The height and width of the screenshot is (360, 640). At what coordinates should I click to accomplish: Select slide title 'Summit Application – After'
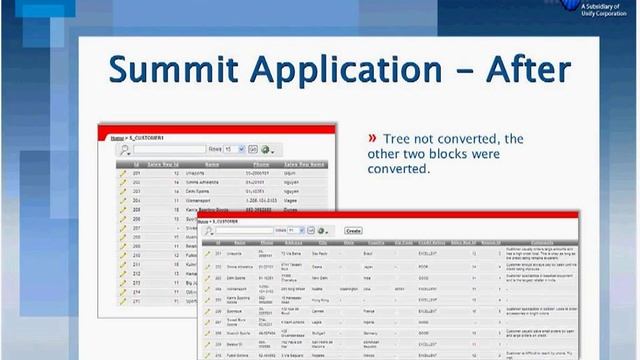click(x=340, y=69)
